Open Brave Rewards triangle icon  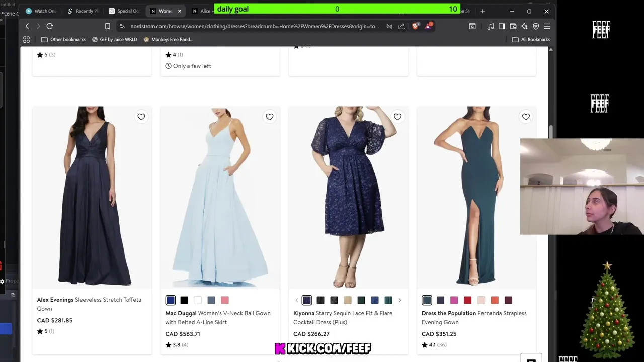[429, 26]
